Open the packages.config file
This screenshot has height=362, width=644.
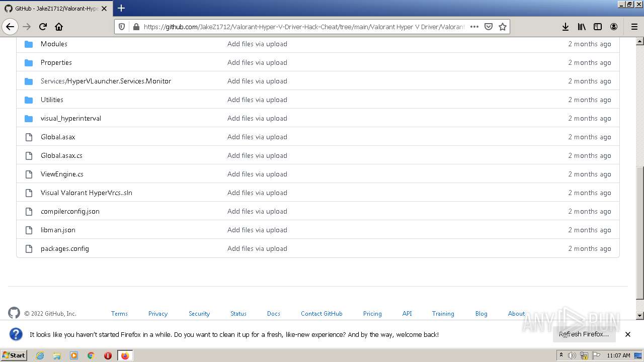(65, 248)
